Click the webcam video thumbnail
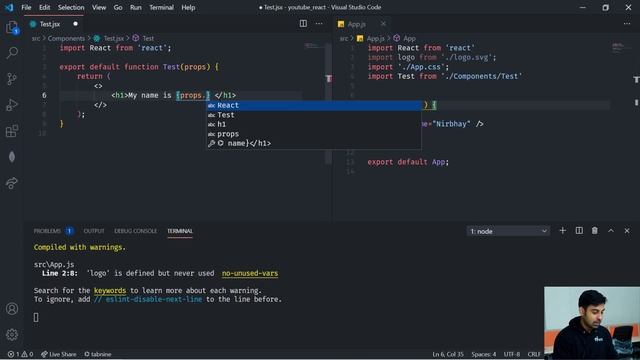 592,323
